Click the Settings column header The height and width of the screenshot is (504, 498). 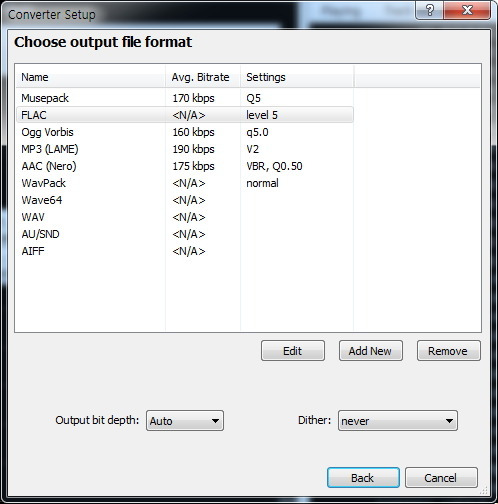coord(297,77)
